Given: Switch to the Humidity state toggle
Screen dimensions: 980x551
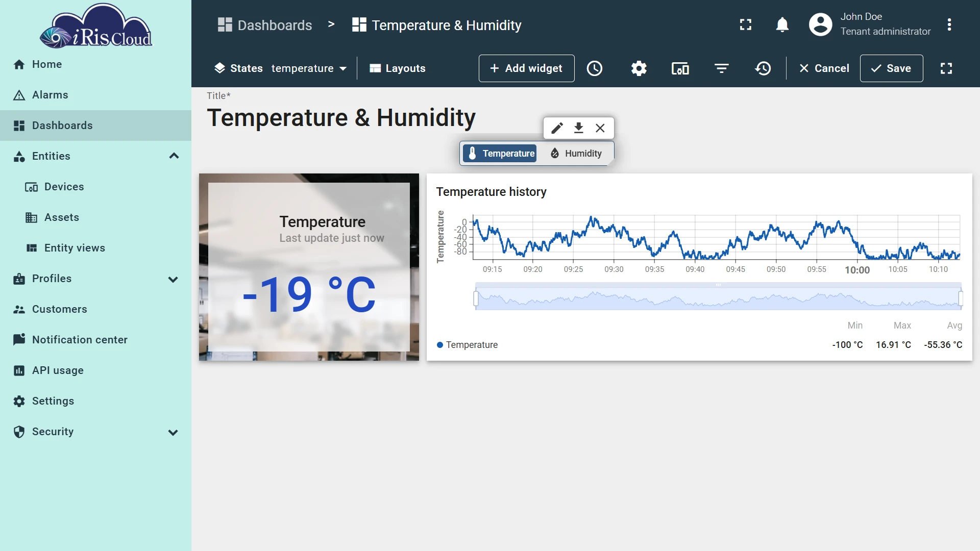Looking at the screenshot, I should tap(576, 154).
